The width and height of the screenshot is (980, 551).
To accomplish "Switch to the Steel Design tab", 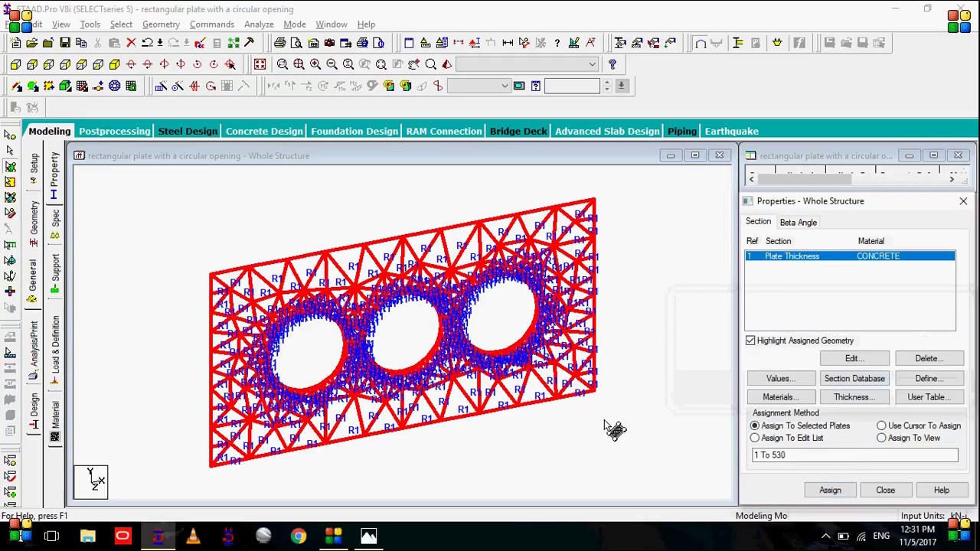I will 188,131.
